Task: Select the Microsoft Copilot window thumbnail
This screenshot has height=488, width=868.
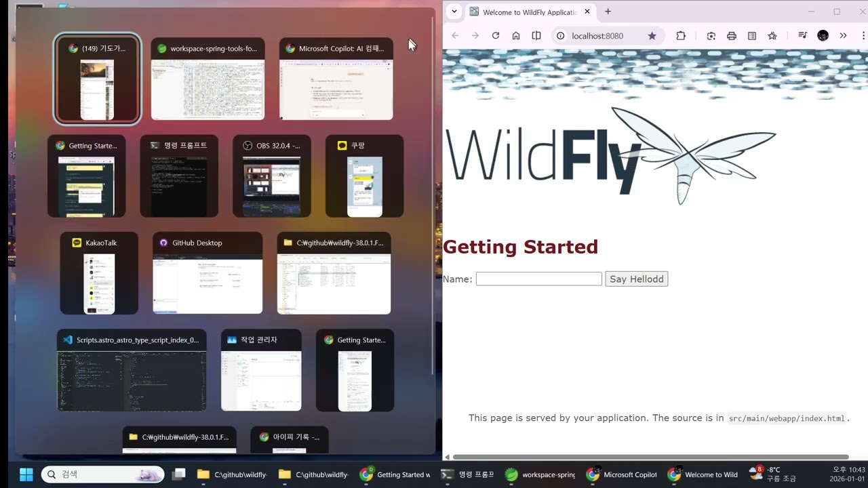Action: coord(336,79)
